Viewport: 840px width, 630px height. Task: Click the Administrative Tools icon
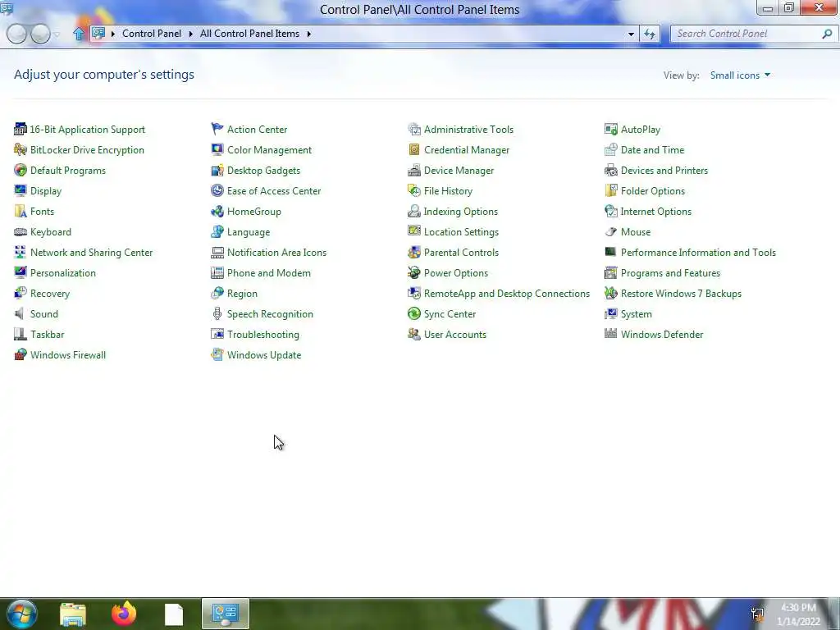(414, 129)
